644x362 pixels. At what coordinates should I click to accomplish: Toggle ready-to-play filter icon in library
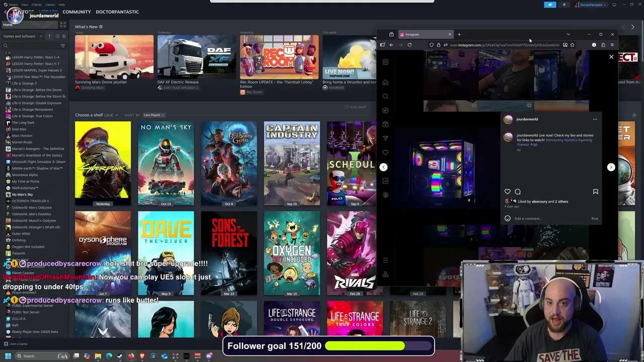tap(63, 36)
